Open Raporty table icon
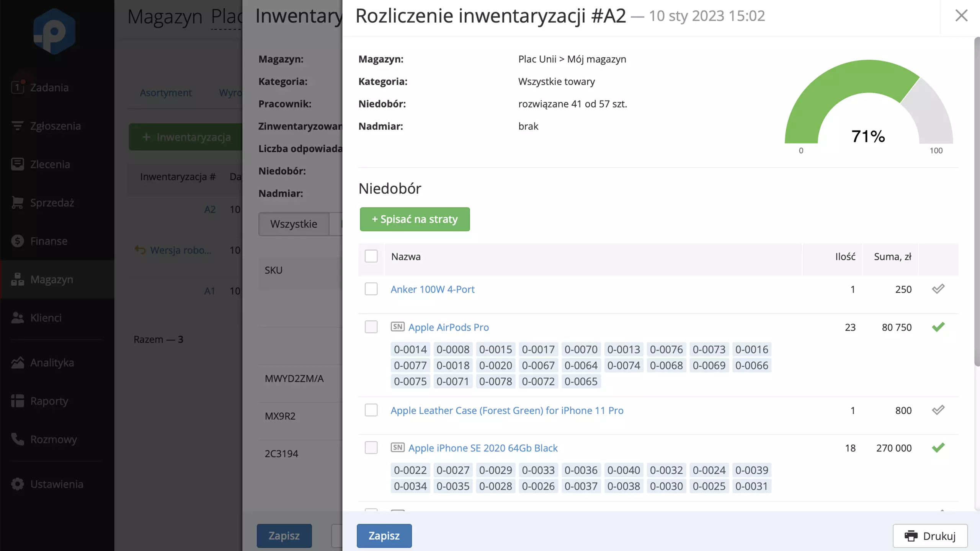This screenshot has height=551, width=980. click(18, 401)
